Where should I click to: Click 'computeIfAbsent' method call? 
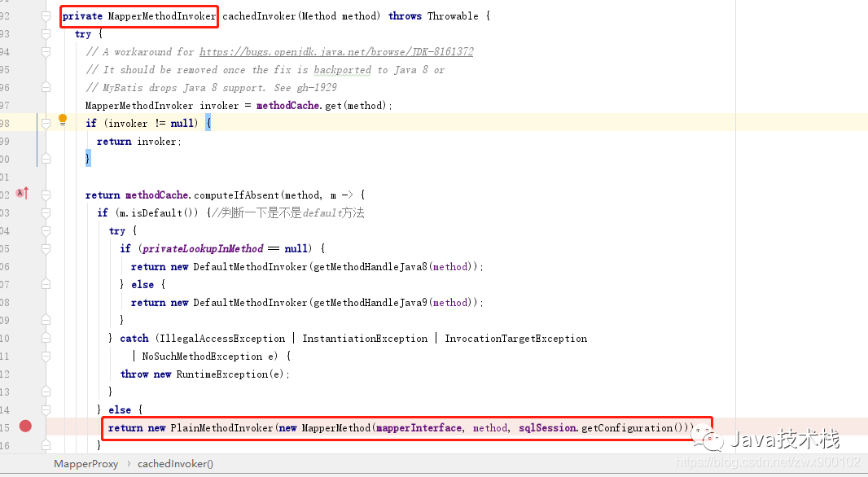point(236,195)
